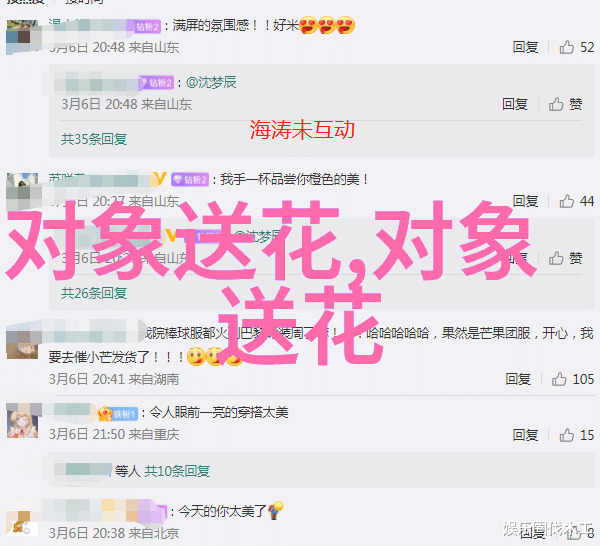Like the first @沈梦辰 reply
This screenshot has width=600, height=546.
pos(565,104)
